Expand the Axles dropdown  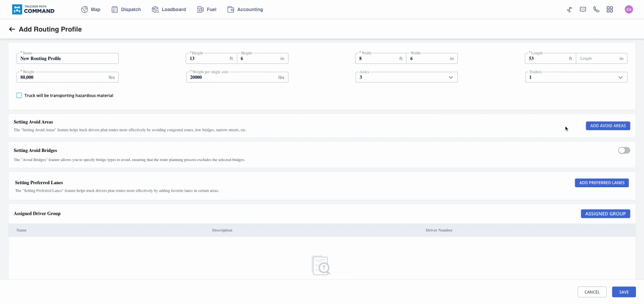(406, 78)
